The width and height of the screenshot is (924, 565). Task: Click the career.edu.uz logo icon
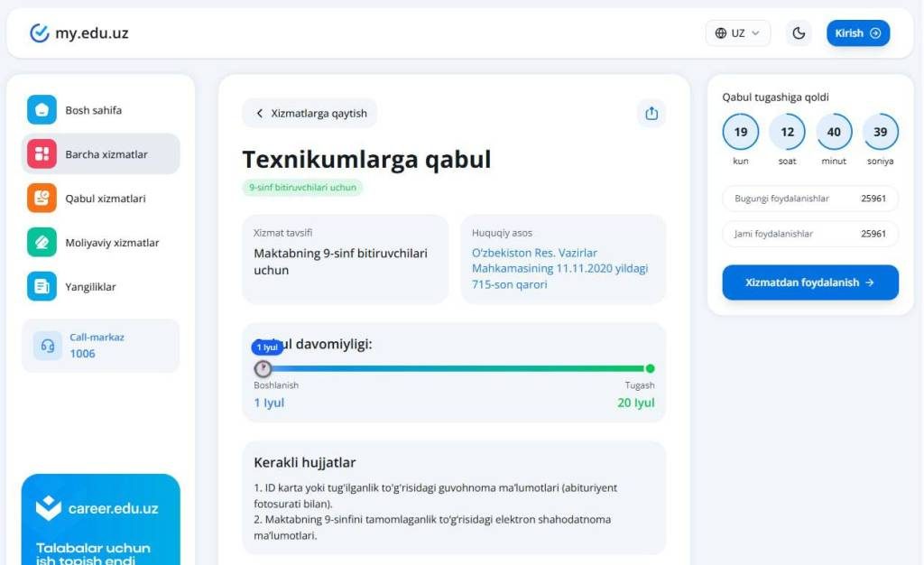49,508
